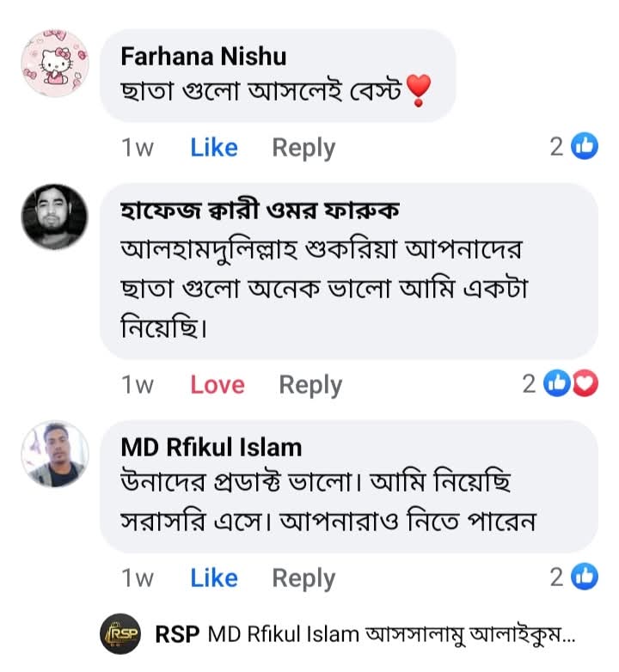Reply to Farhana Nishu's comment
Image resolution: width=619 pixels, height=672 pixels.
click(303, 148)
